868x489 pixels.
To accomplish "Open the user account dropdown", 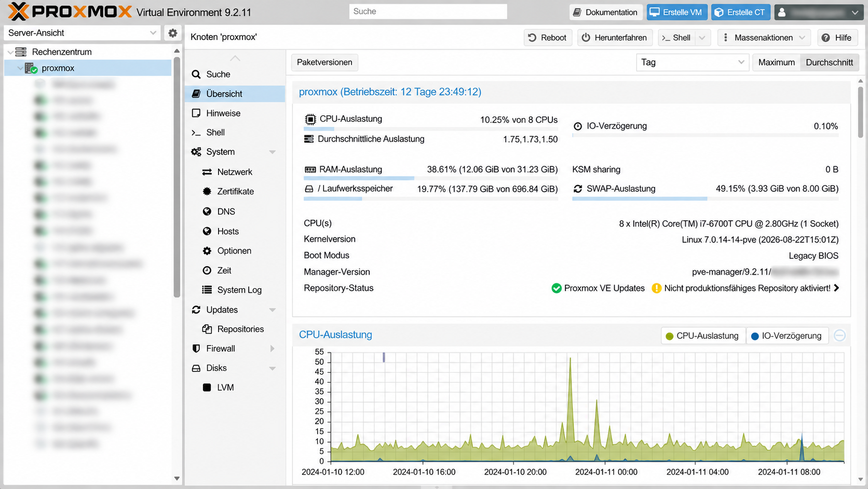I will coord(819,12).
